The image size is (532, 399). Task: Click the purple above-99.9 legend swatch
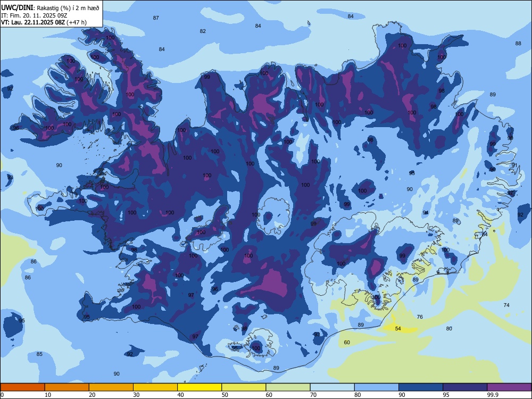pyautogui.click(x=509, y=387)
